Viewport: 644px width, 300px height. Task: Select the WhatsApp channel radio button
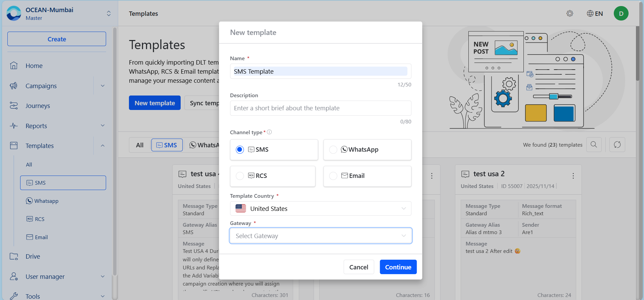click(333, 150)
